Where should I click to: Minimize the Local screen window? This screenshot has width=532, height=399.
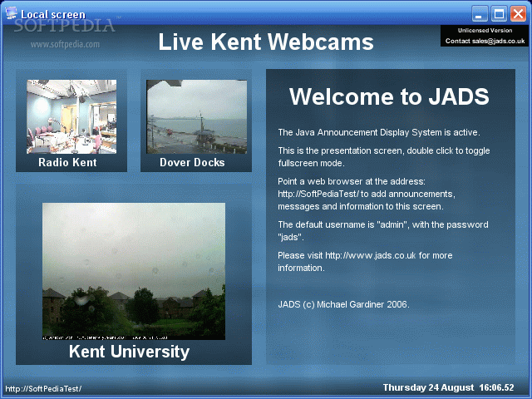click(480, 14)
